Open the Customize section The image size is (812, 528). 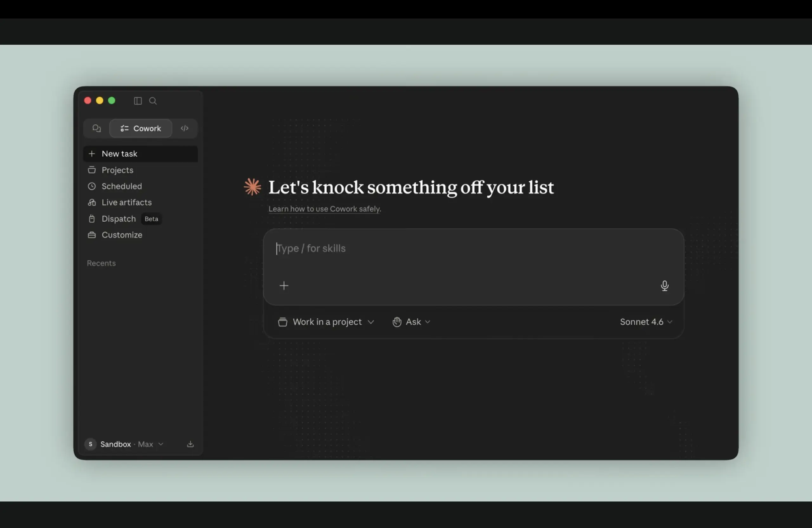[141, 235]
